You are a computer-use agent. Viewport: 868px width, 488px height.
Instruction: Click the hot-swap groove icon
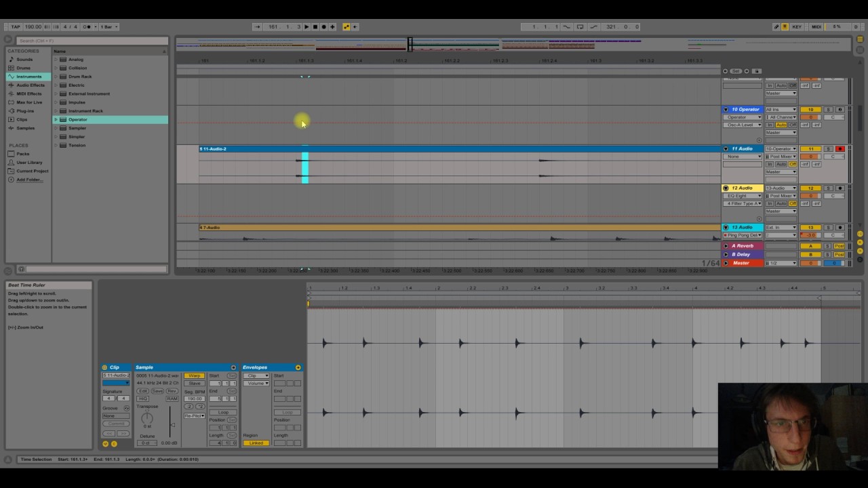pyautogui.click(x=127, y=408)
